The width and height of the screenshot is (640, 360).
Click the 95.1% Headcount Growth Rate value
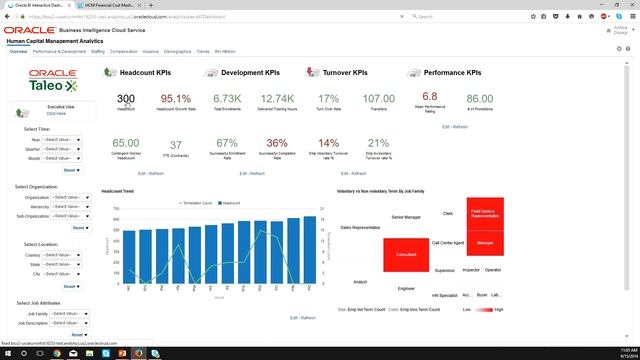point(176,98)
